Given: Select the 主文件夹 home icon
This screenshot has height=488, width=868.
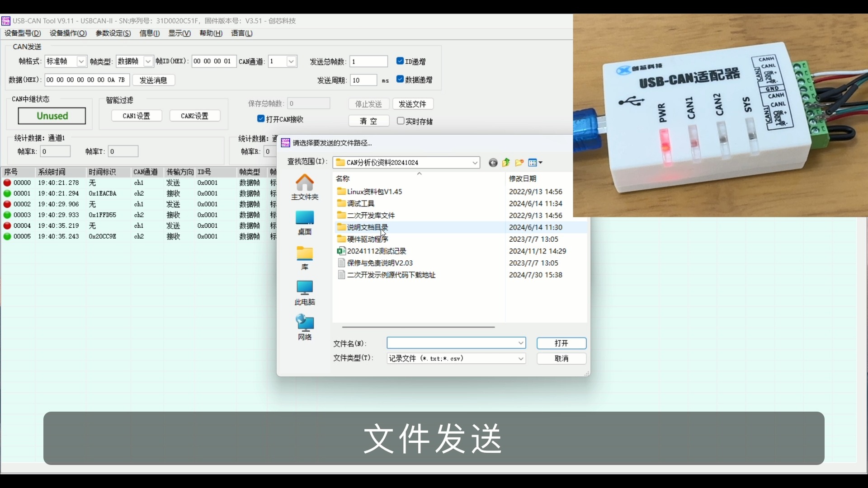Looking at the screenshot, I should (305, 186).
